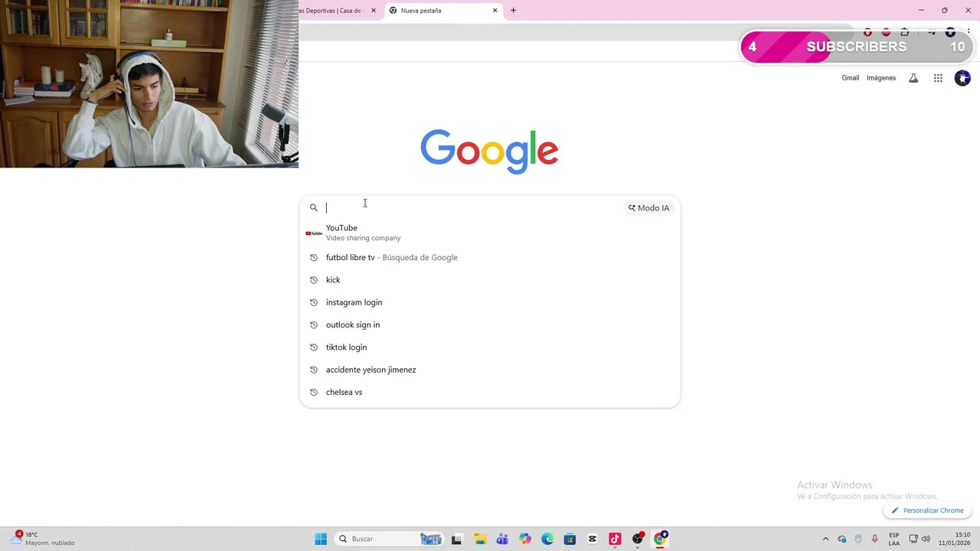Choose the "kick" search suggestion
This screenshot has width=980, height=551.
[489, 280]
